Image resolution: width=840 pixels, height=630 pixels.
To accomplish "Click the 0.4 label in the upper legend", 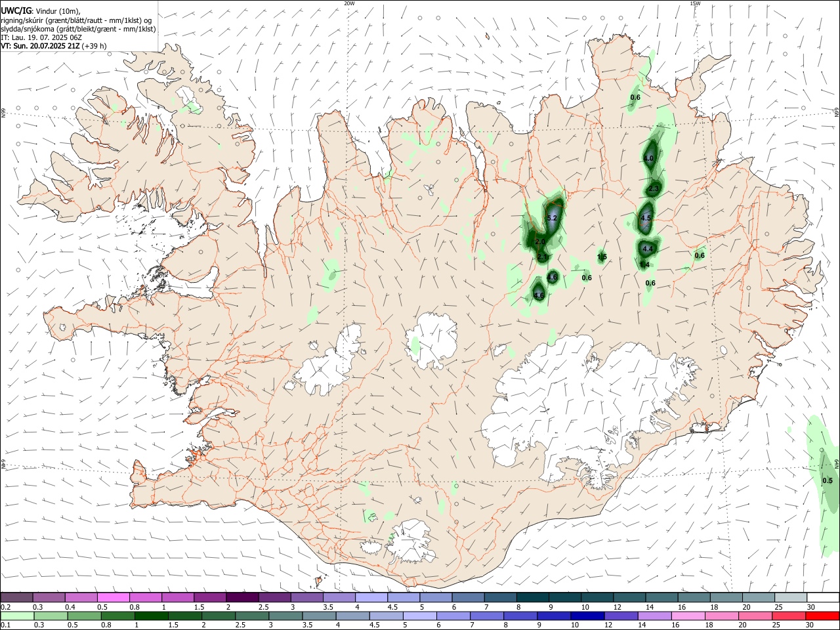I will [x=70, y=607].
